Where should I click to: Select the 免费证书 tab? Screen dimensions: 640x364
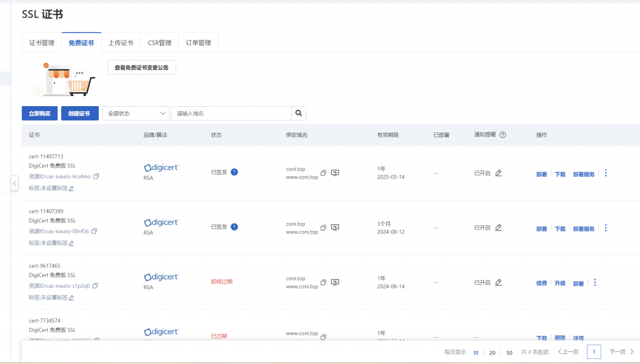tap(81, 43)
